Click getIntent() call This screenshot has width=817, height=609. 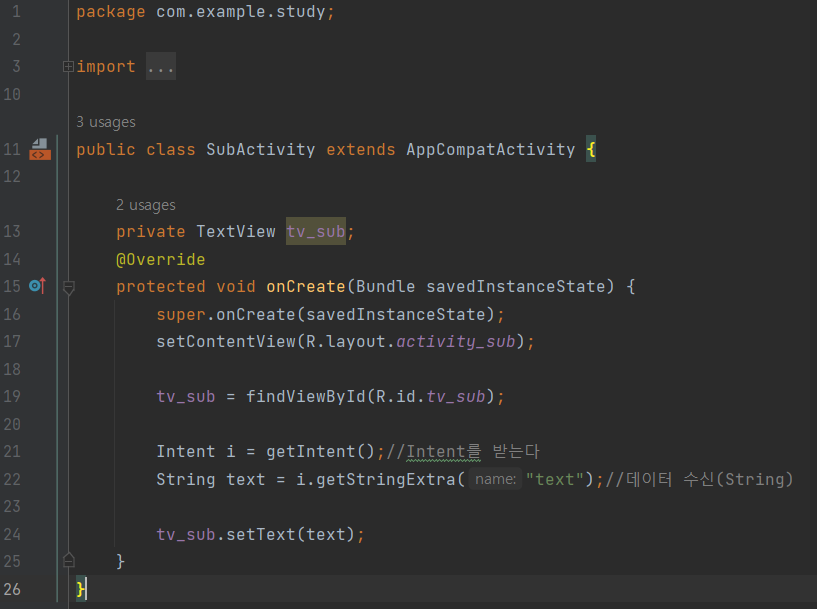tap(320, 452)
